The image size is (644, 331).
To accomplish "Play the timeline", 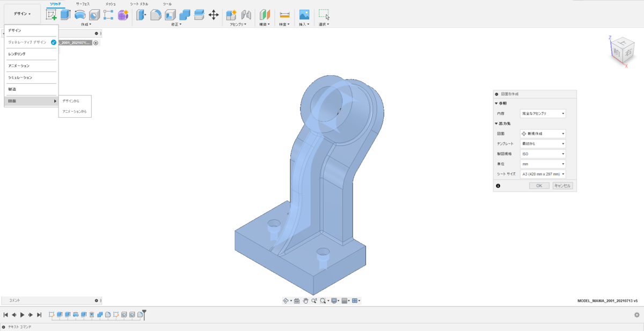I will coord(22,315).
